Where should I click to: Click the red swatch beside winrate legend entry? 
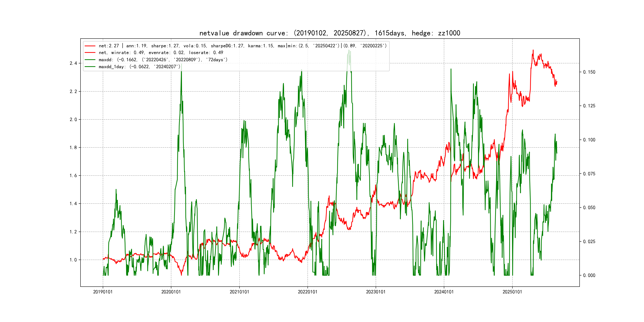point(90,53)
